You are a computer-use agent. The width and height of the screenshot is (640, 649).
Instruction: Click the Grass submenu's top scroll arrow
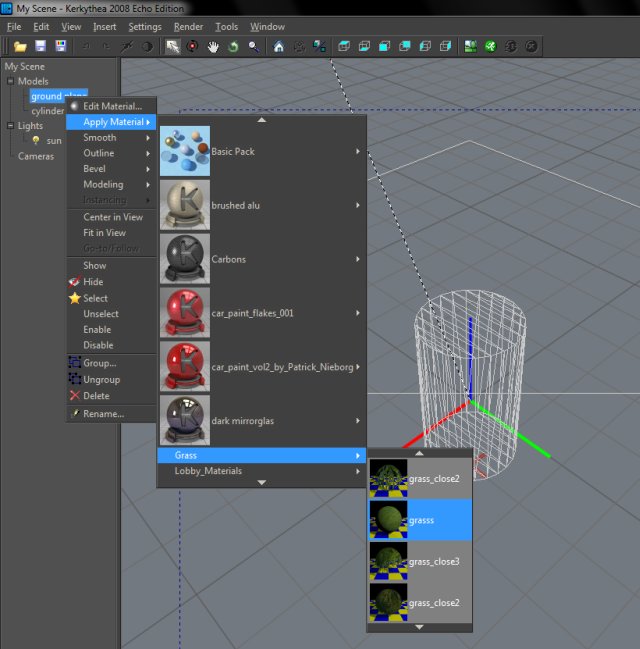[419, 454]
